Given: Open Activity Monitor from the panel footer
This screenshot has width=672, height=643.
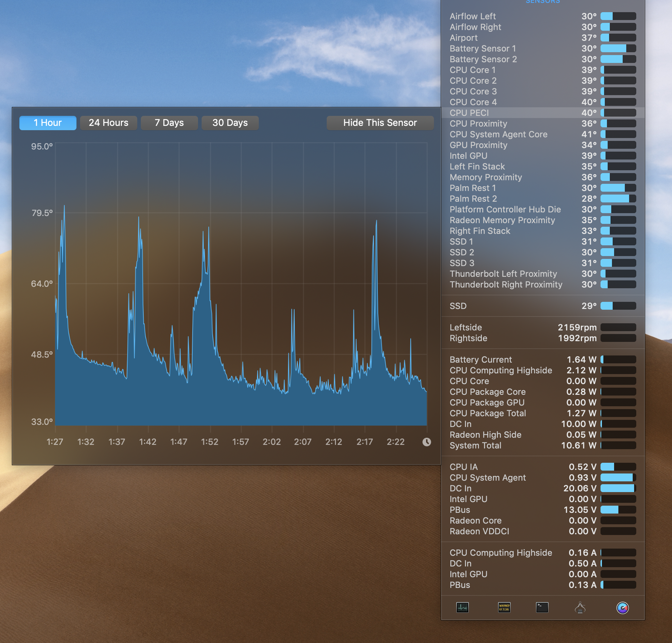Looking at the screenshot, I should 463,607.
